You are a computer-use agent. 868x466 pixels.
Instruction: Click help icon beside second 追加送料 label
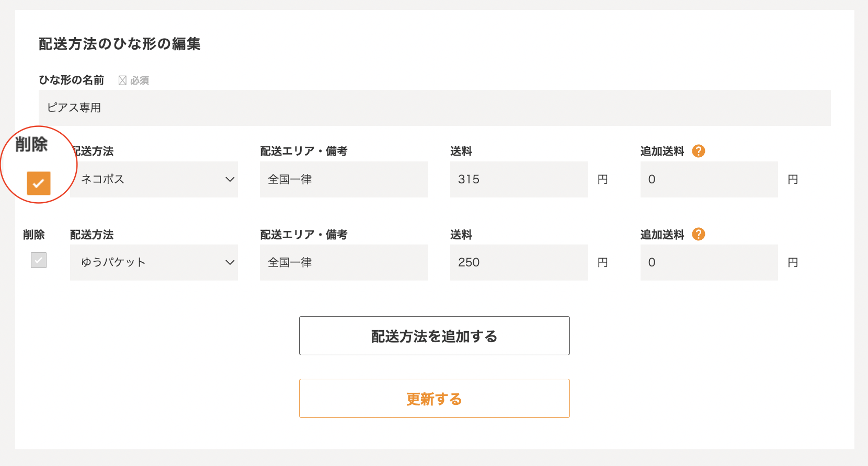pos(699,234)
